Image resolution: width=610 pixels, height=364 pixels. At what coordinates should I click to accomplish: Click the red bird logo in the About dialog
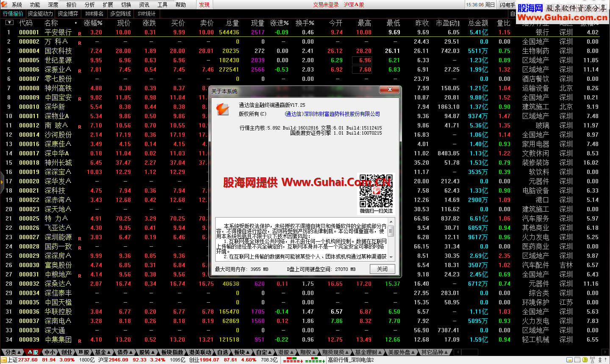[x=223, y=109]
